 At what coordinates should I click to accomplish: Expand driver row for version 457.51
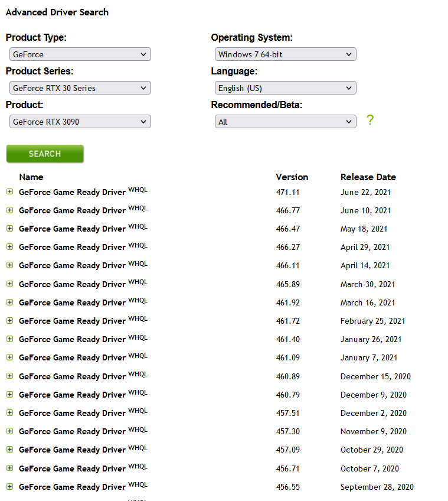10,412
